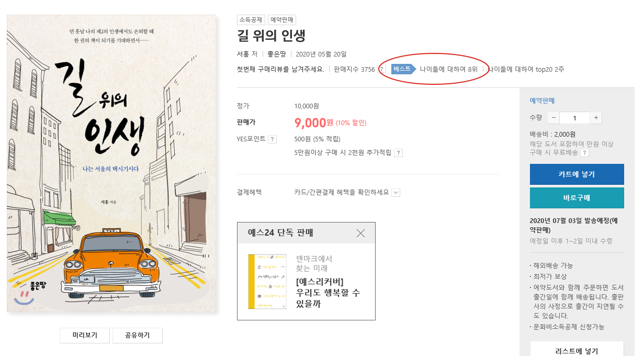
Task: Decrease quantity with the minus button
Action: tap(554, 118)
